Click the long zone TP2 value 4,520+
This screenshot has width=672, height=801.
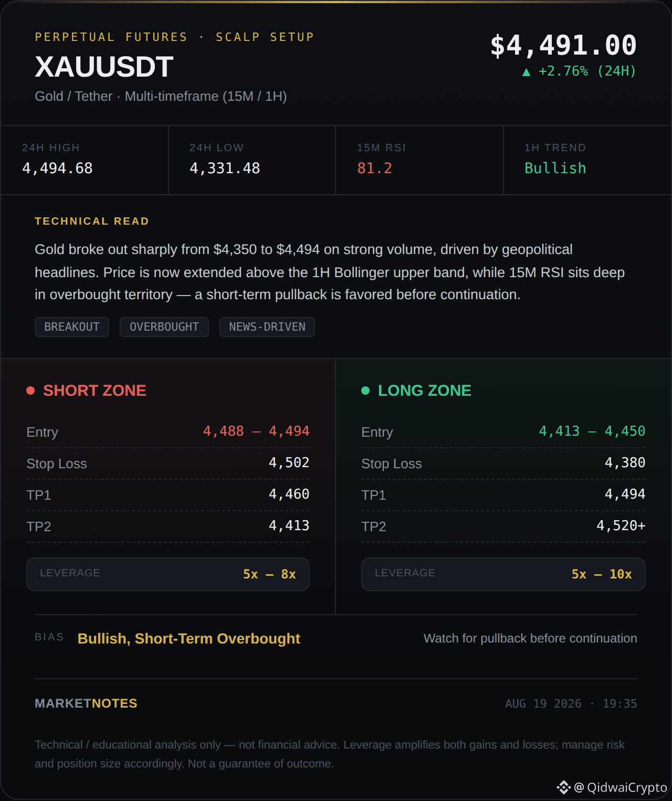click(621, 526)
